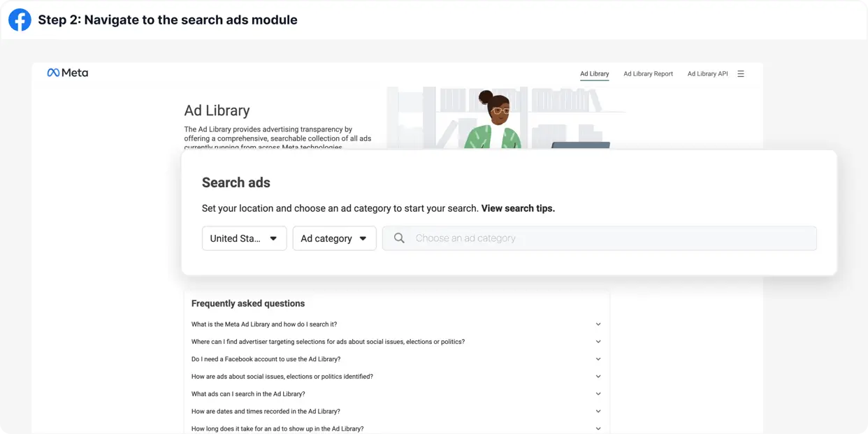Open the United States location dropdown
Image resolution: width=868 pixels, height=434 pixels.
pos(244,238)
